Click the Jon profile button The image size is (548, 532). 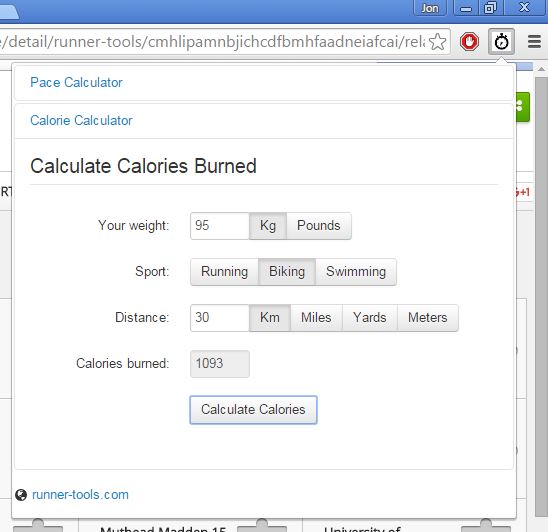(430, 8)
